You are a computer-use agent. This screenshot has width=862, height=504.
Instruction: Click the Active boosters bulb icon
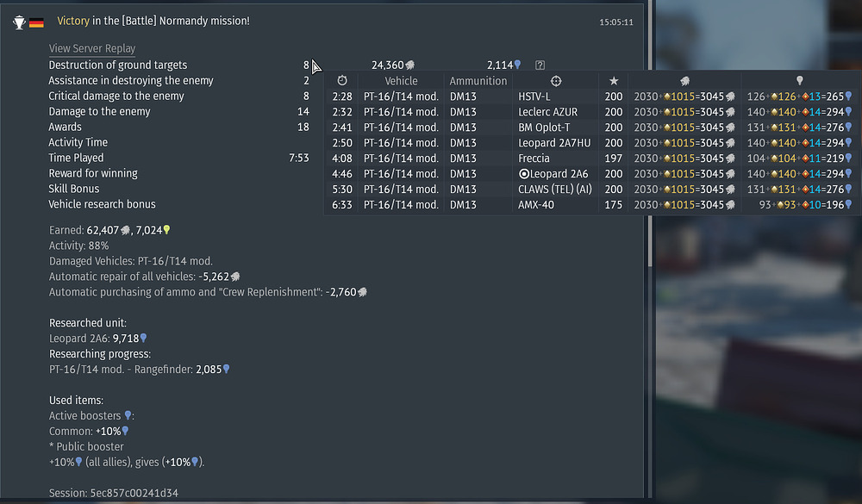[128, 416]
